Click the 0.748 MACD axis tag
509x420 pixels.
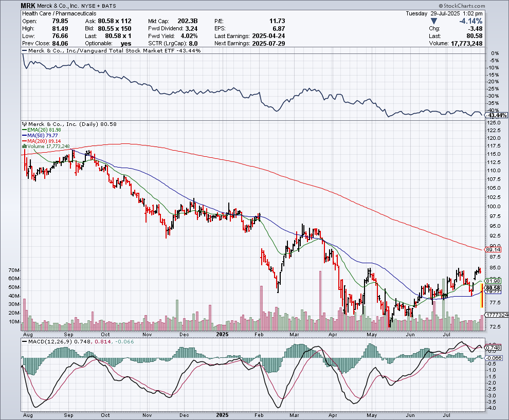click(493, 348)
